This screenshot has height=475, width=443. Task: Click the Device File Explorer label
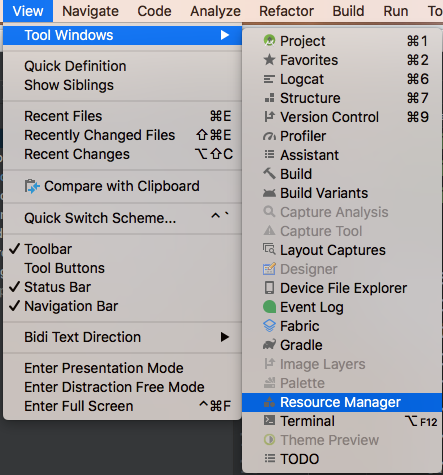[x=343, y=288]
